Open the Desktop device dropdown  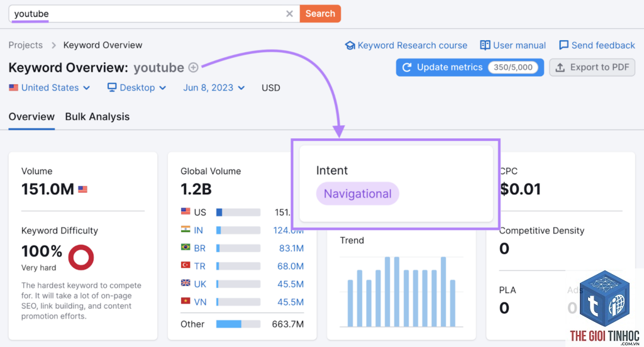point(136,88)
